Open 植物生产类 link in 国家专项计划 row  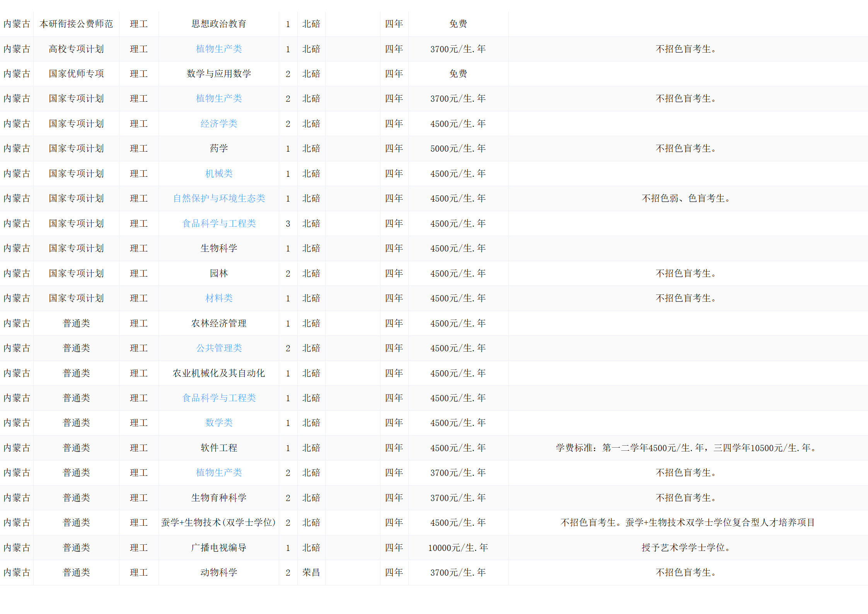[x=219, y=99]
